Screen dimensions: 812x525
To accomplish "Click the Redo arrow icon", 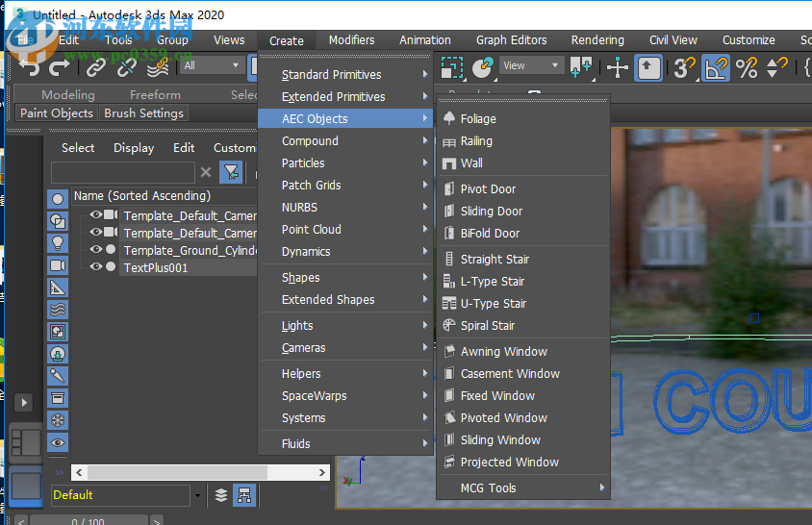I will [59, 66].
